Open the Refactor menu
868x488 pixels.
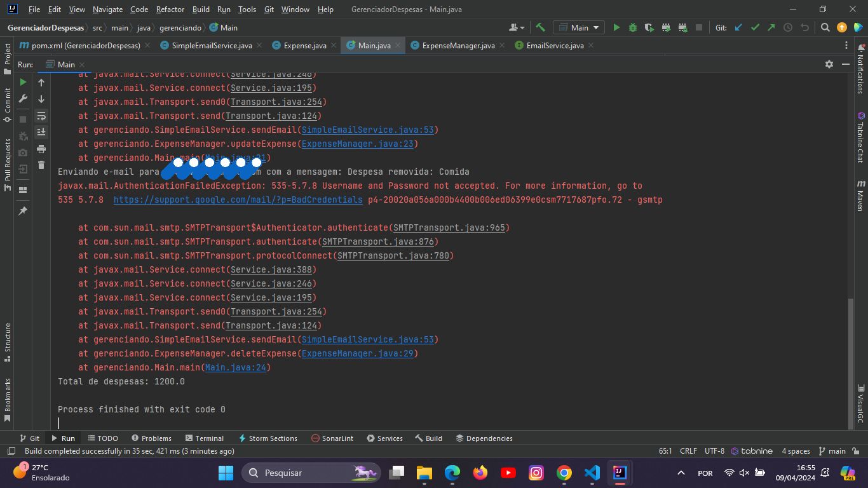click(170, 10)
